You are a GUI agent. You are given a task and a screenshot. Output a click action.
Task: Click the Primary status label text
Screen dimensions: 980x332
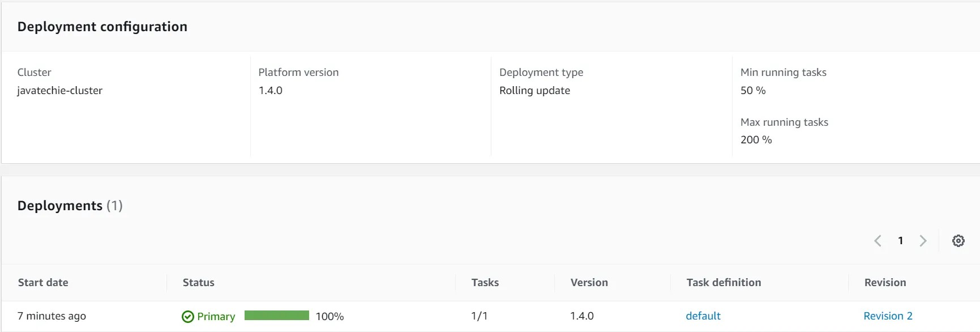click(216, 317)
